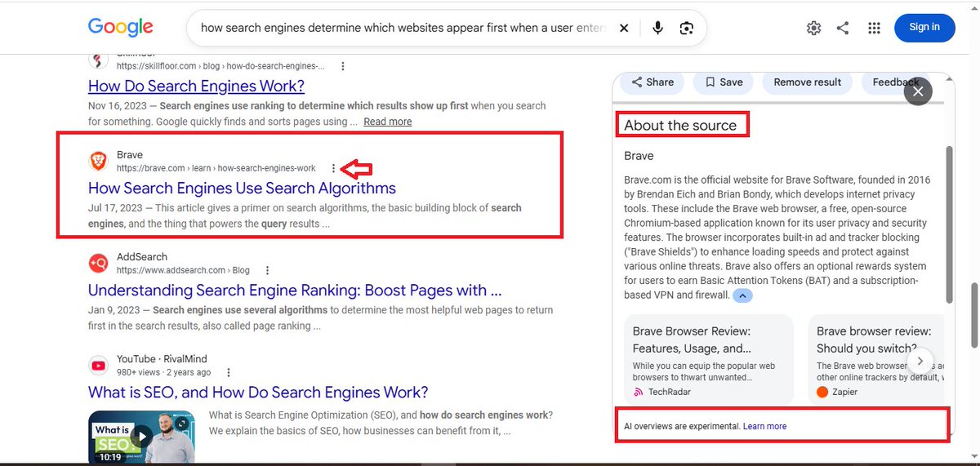Image resolution: width=980 pixels, height=466 pixels.
Task: Click the AddSearch favicon
Action: click(98, 263)
